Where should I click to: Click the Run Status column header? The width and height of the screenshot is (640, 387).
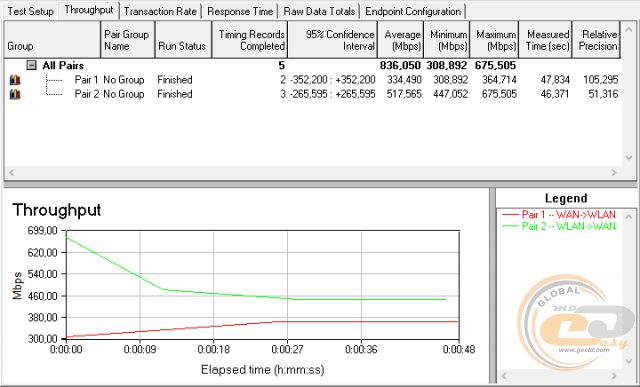pyautogui.click(x=184, y=40)
